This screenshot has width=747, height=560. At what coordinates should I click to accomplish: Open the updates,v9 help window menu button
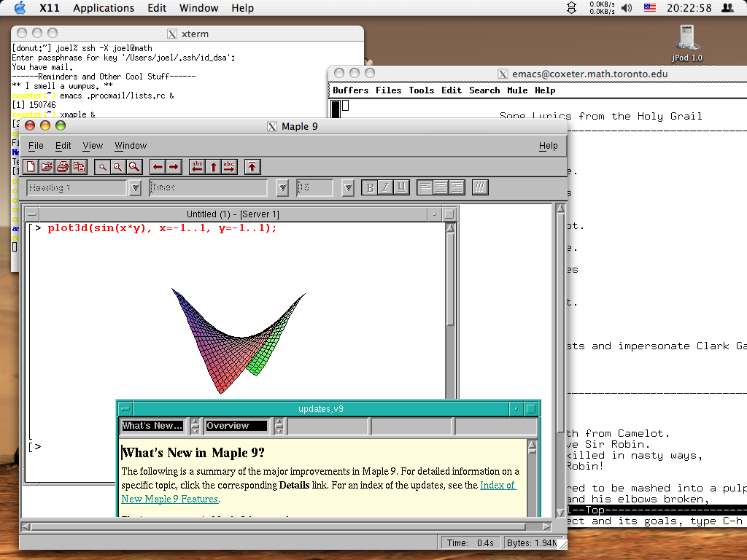click(x=125, y=409)
